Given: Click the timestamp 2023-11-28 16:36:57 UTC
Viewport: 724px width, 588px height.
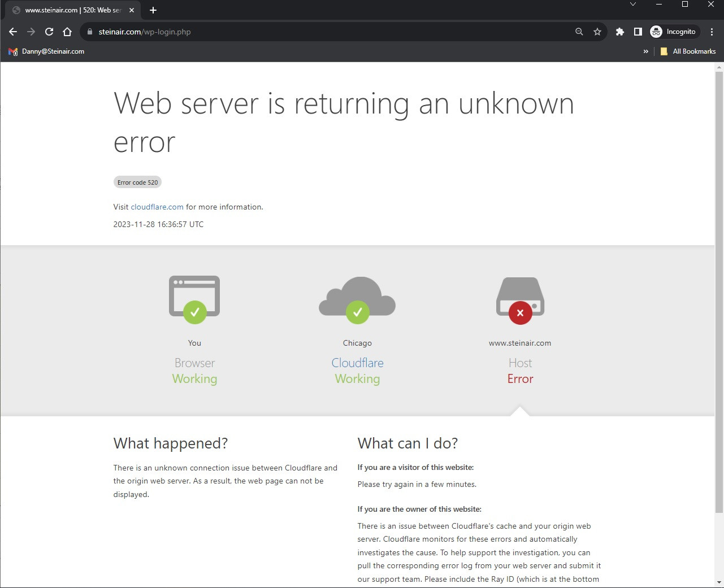Looking at the screenshot, I should 158,224.
